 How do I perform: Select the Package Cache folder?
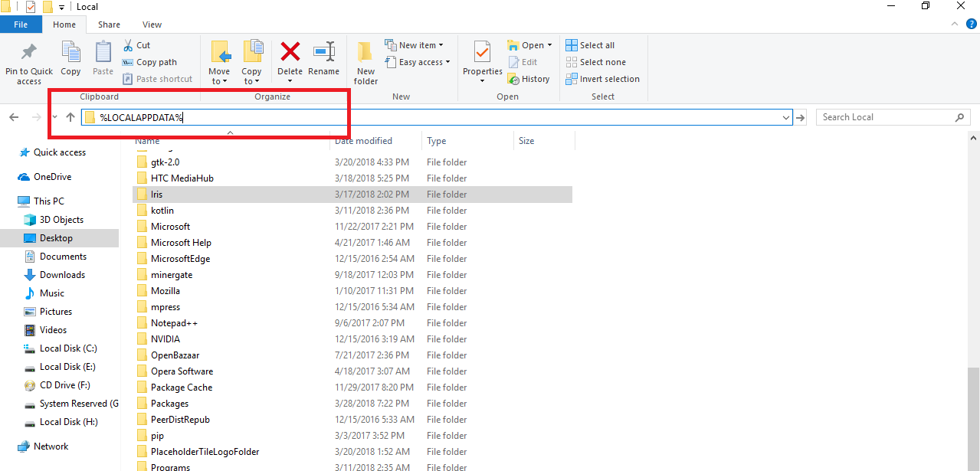pyautogui.click(x=182, y=388)
